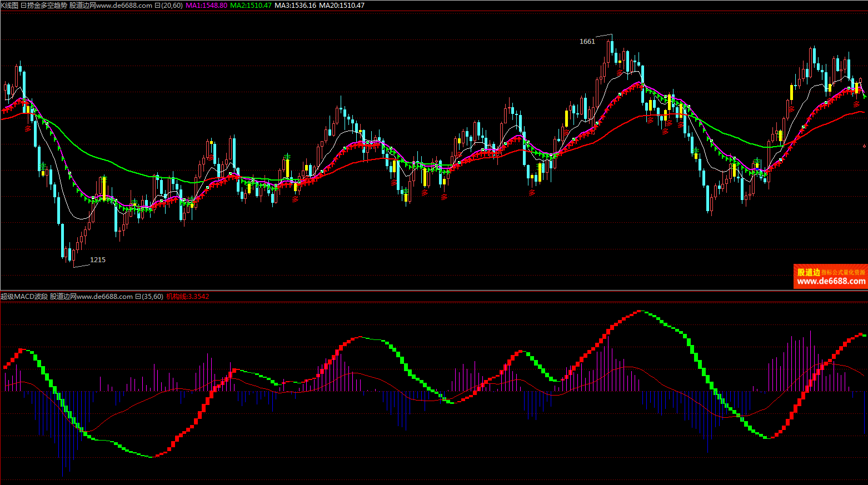Click the candlestick at the 1215 low
The height and width of the screenshot is (485, 868).
(x=73, y=257)
